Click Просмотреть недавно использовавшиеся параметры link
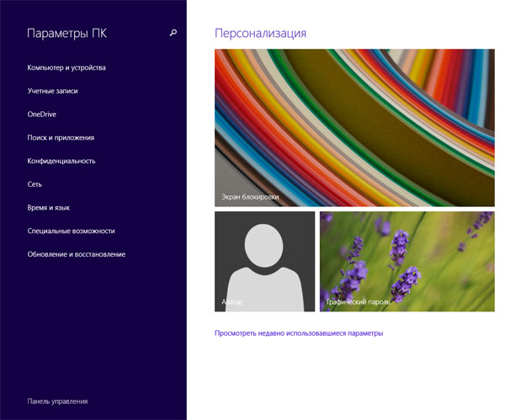The image size is (505, 420). click(299, 333)
